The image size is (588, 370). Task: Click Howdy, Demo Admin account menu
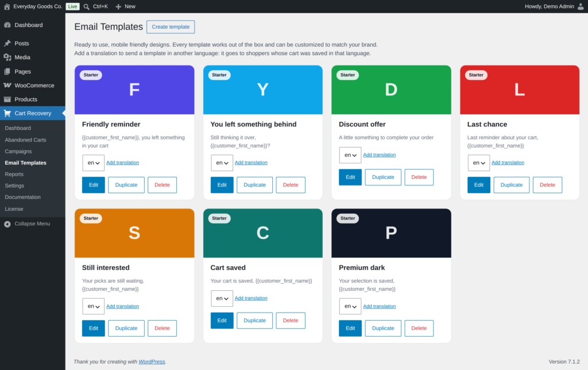554,6
